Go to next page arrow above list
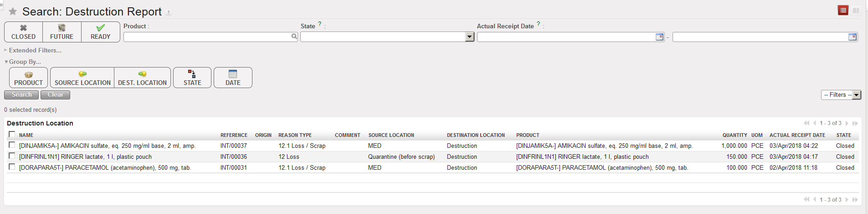The image size is (868, 214). [847, 123]
